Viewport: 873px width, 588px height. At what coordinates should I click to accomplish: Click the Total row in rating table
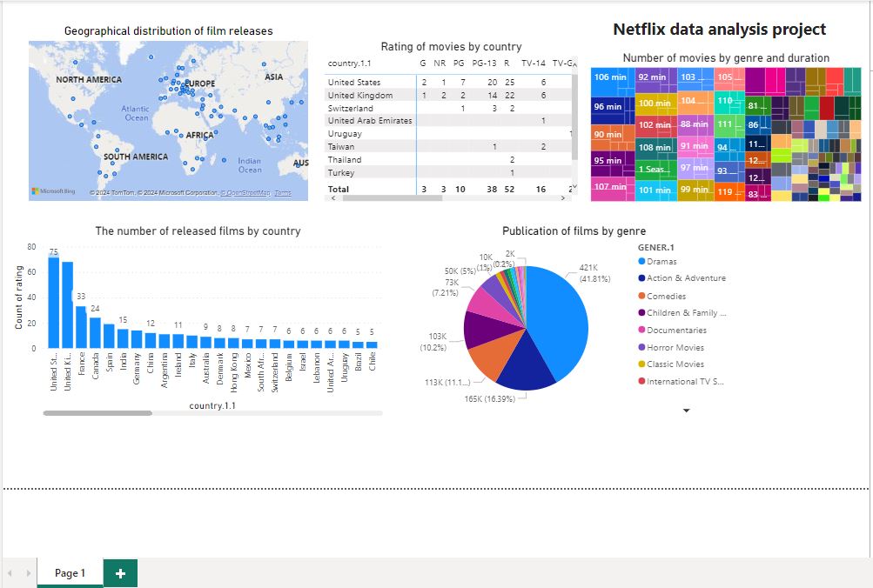[448, 189]
